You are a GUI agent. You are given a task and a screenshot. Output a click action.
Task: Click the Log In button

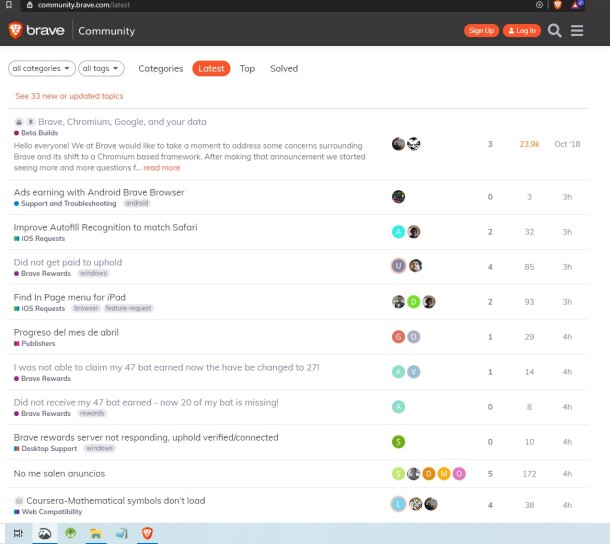[x=522, y=30]
